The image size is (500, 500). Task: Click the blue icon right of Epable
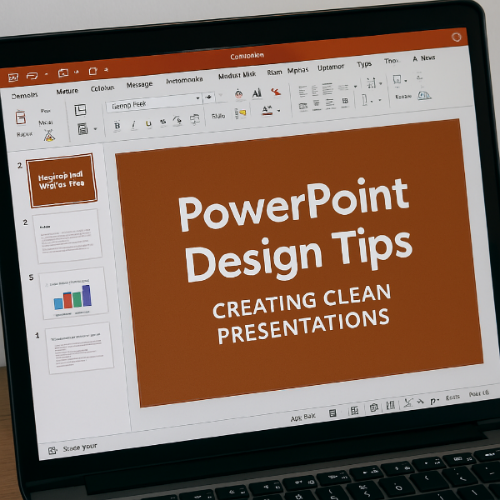(424, 96)
